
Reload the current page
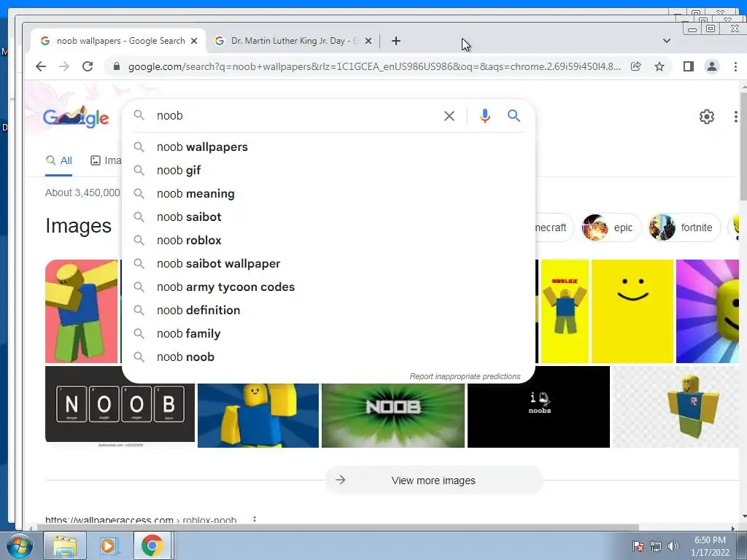pos(88,66)
